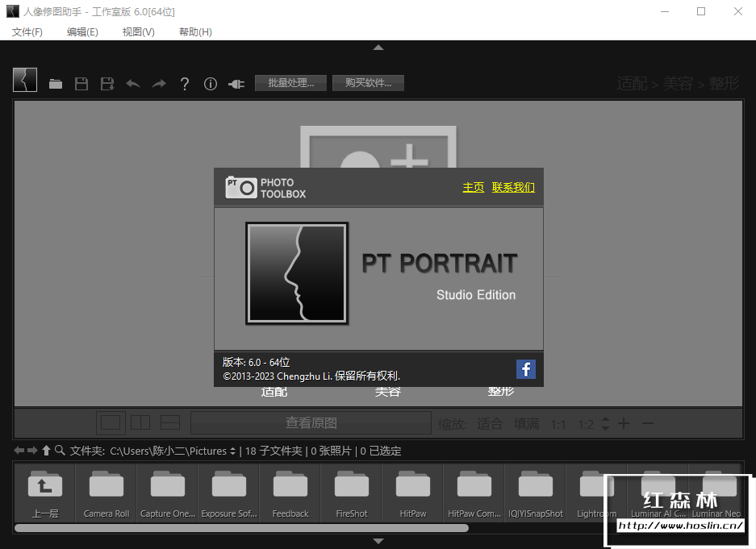Open the 文件(F) menu
This screenshot has height=549, width=756.
[27, 31]
